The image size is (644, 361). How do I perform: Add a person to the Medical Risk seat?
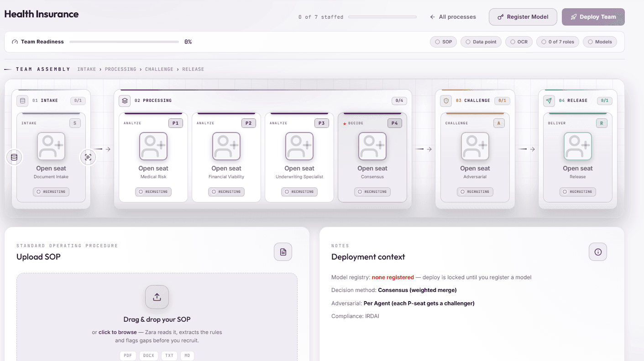pyautogui.click(x=153, y=146)
